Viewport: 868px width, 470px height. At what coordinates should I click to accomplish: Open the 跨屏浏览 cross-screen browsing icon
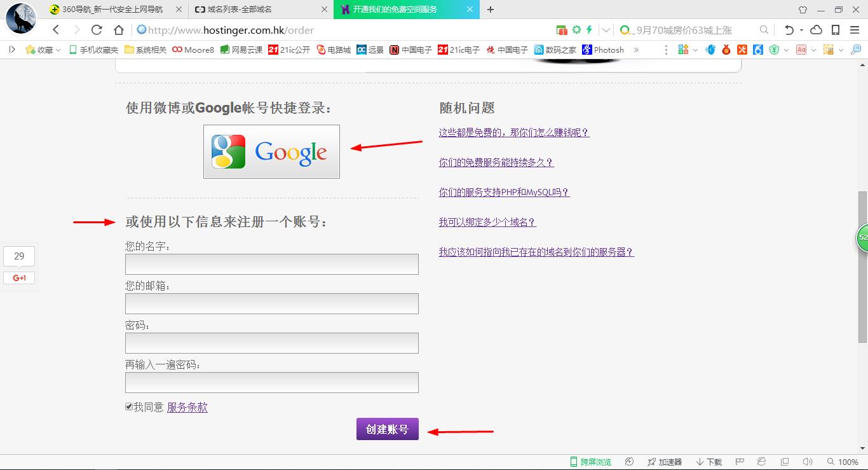click(x=590, y=462)
